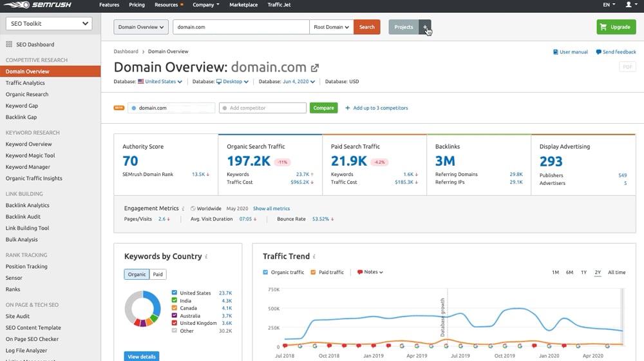Click the Organic Search Traffic 197.2K value
The image size is (644, 361).
point(249,161)
